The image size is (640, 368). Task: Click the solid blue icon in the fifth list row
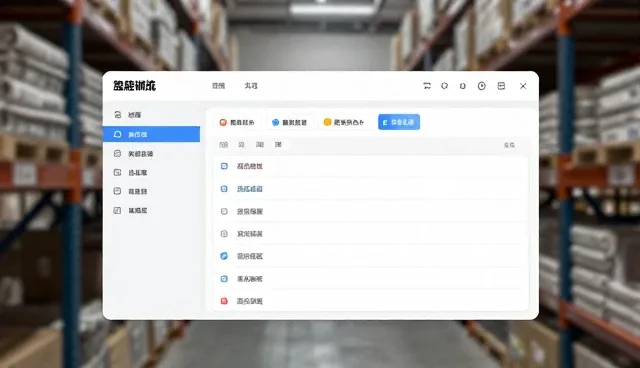pos(224,256)
